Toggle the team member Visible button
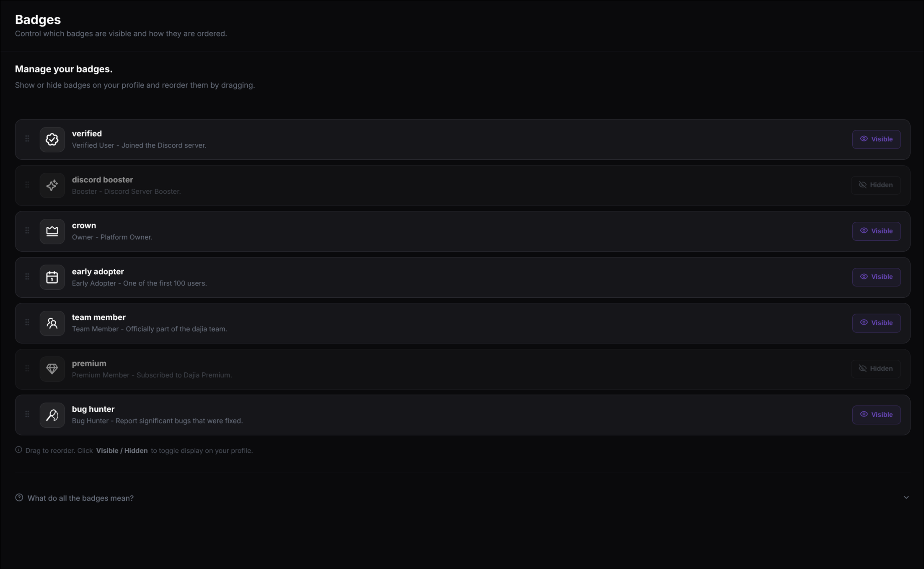The width and height of the screenshot is (924, 569). (x=876, y=323)
